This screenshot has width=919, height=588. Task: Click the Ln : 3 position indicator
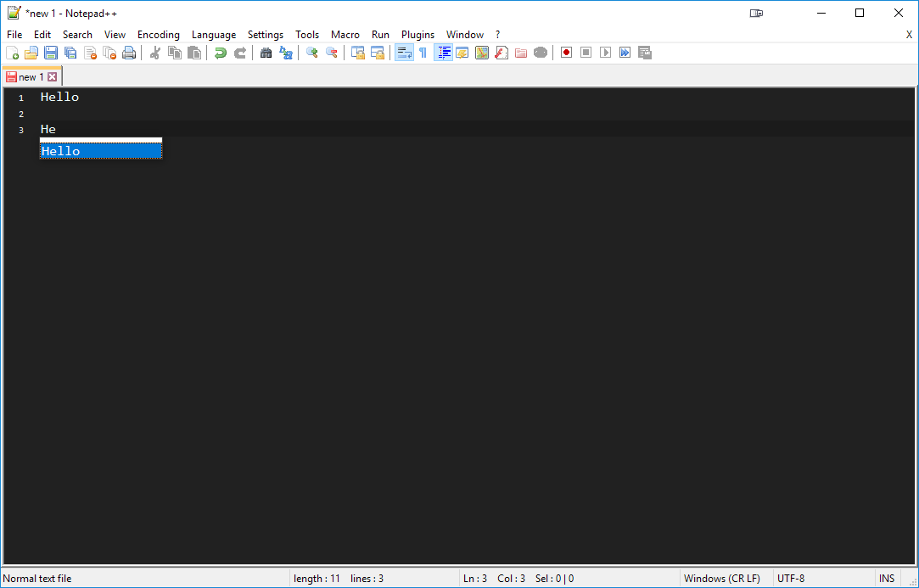(x=475, y=578)
